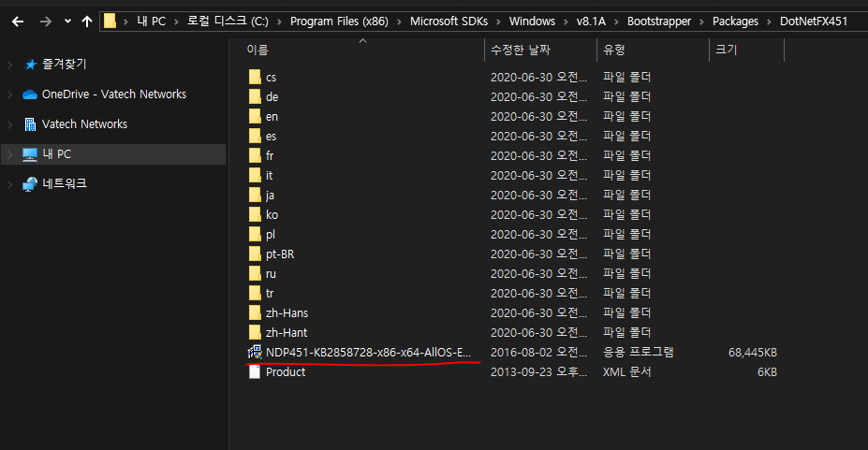Go up one folder level
This screenshot has width=868, height=450.
[x=87, y=22]
